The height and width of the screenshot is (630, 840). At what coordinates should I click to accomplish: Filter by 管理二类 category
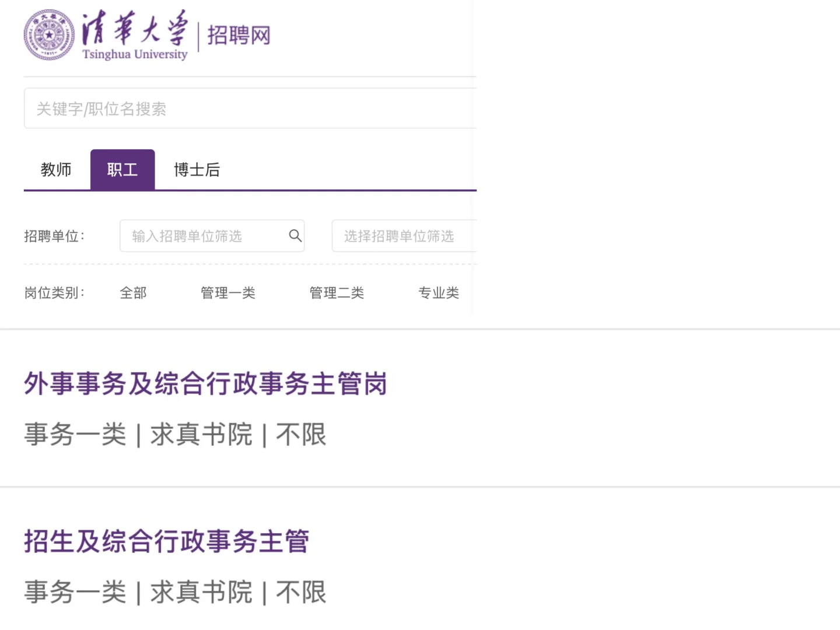pos(337,293)
